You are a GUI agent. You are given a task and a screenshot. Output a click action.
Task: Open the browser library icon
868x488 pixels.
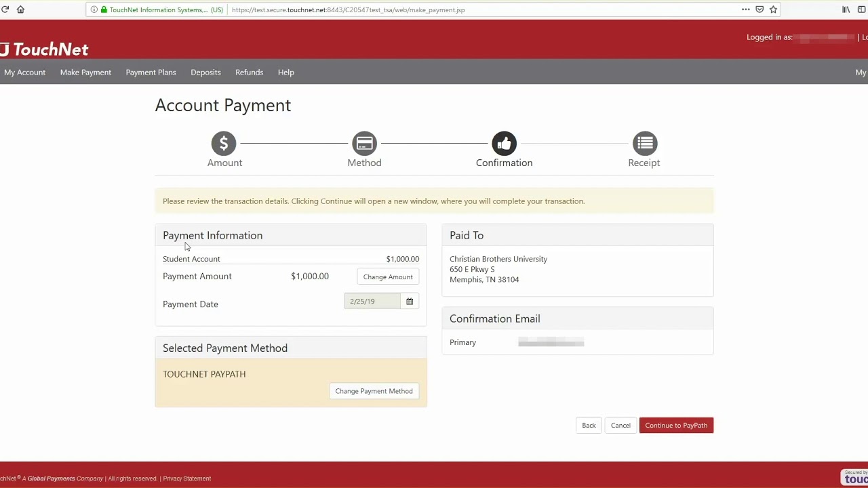(846, 9)
